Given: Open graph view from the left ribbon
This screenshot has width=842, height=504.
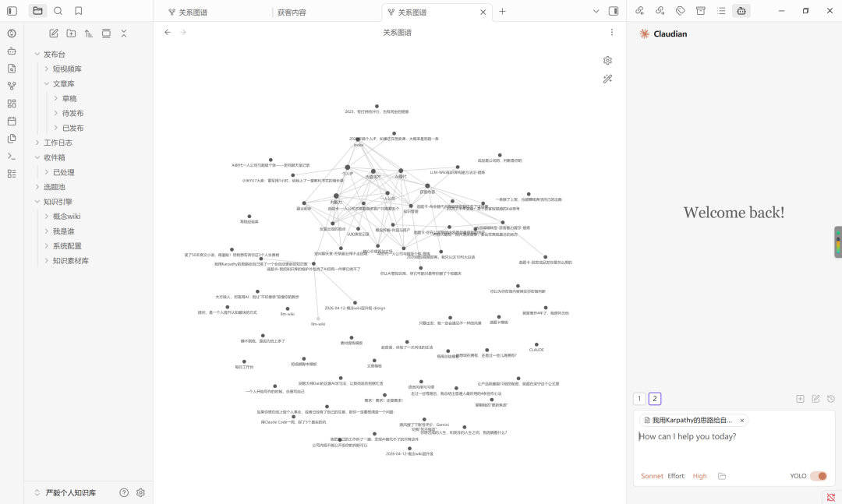Looking at the screenshot, I should coord(12,86).
